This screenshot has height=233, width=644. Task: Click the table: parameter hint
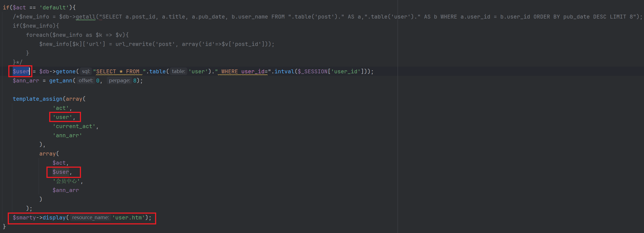coord(178,71)
